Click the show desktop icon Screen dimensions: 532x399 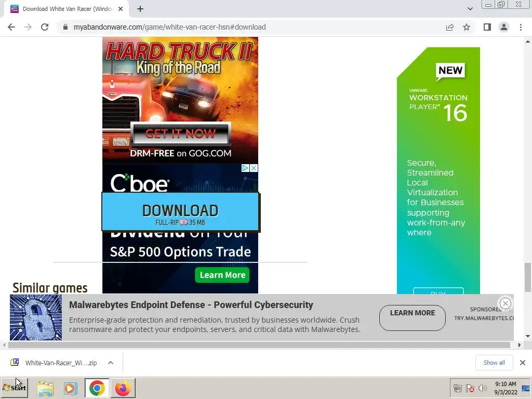[x=526, y=388]
